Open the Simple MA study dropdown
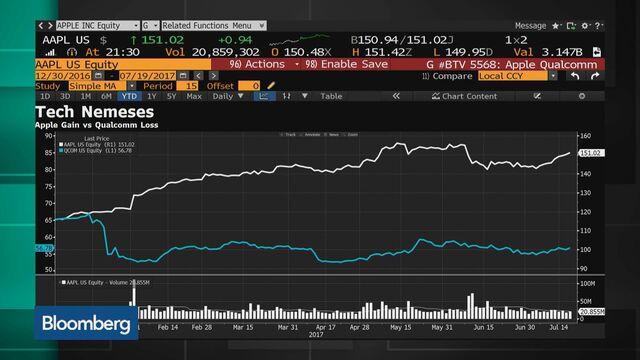The image size is (640, 360). pyautogui.click(x=131, y=86)
